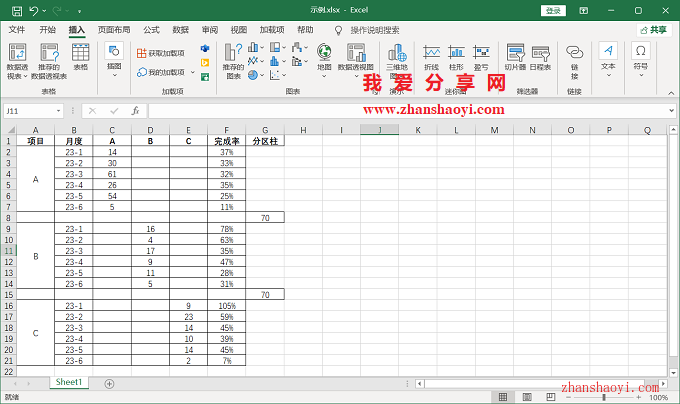
Task: Insert a line or area chart
Action: coord(253,61)
